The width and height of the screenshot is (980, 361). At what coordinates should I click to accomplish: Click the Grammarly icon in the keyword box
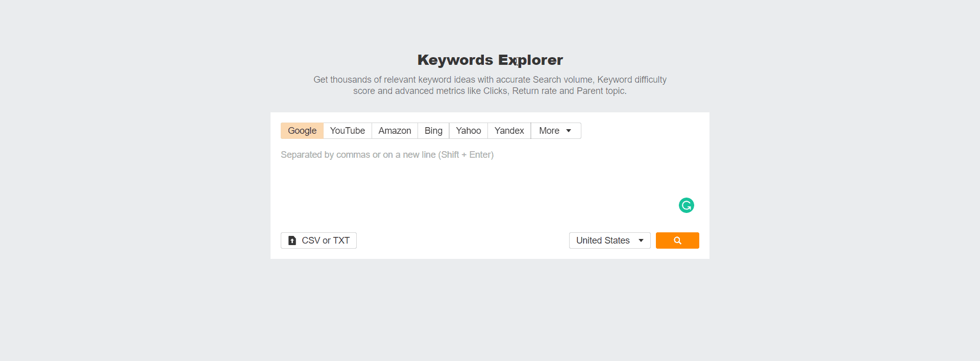686,205
